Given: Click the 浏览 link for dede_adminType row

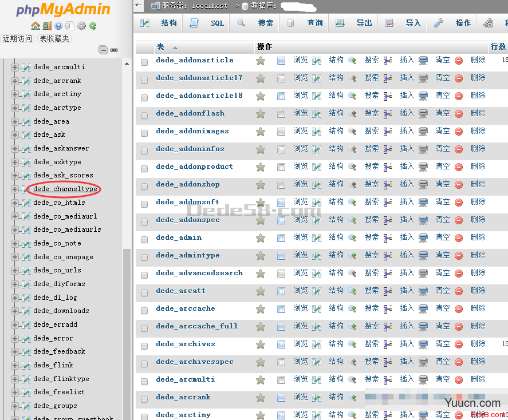Looking at the screenshot, I should (x=300, y=255).
